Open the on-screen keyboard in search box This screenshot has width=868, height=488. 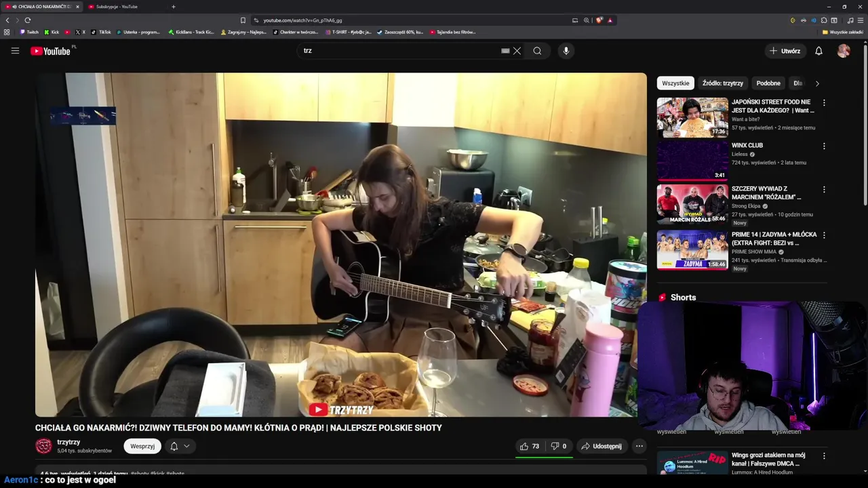click(505, 51)
